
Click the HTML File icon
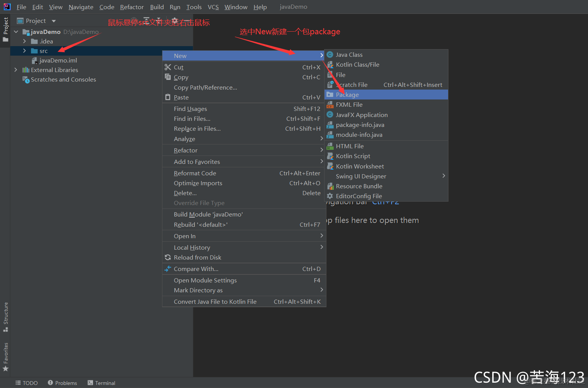click(330, 146)
